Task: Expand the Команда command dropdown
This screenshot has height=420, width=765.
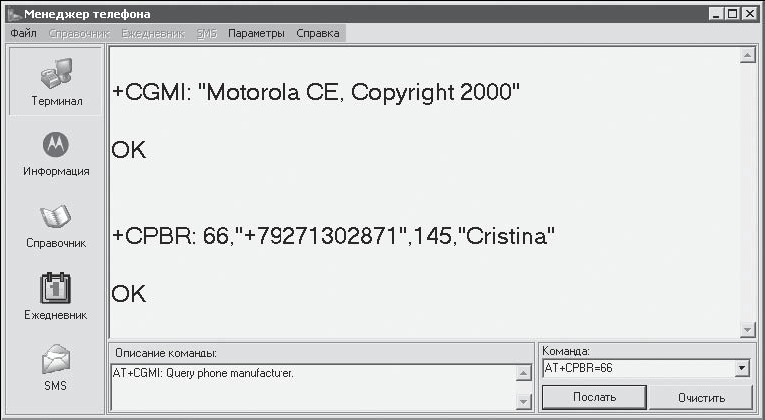Action: tap(741, 369)
